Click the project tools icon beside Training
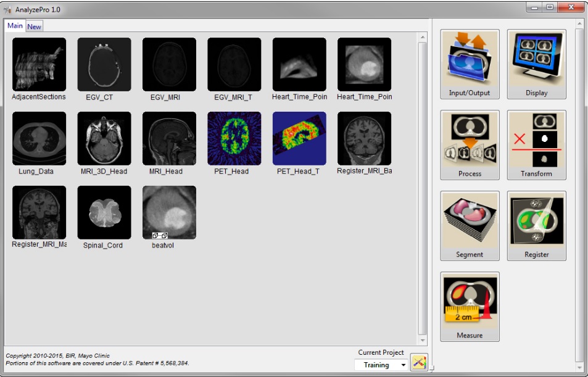Screen dimensions: 588x377 click(x=419, y=363)
